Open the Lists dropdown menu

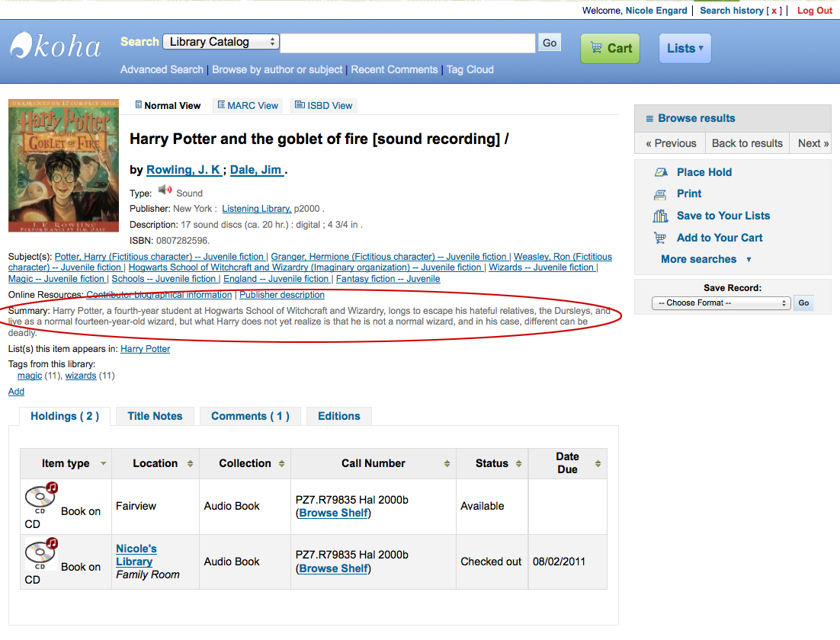(x=685, y=48)
